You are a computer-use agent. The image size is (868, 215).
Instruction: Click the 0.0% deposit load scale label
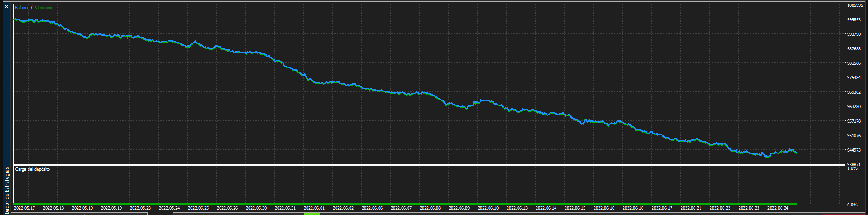(852, 205)
